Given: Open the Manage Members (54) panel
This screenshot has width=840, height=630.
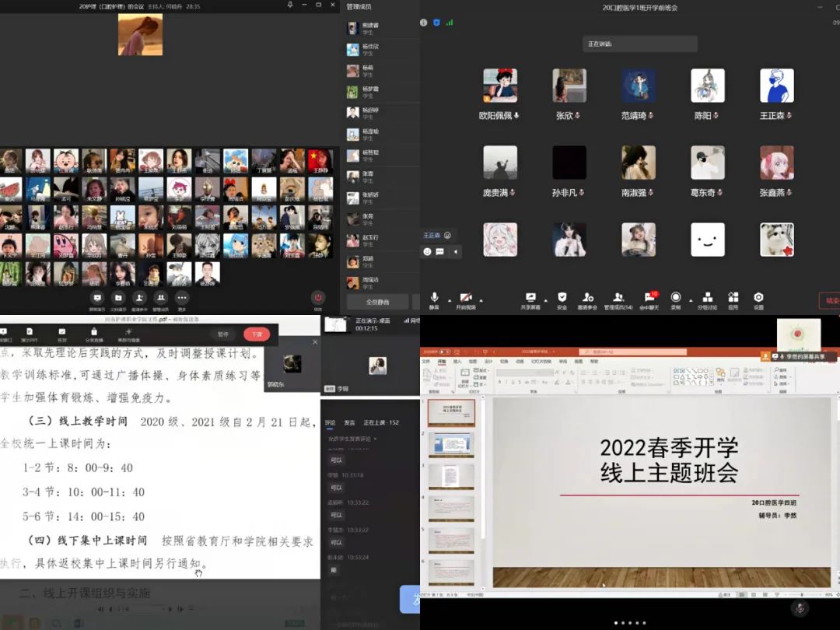Looking at the screenshot, I should [x=618, y=298].
